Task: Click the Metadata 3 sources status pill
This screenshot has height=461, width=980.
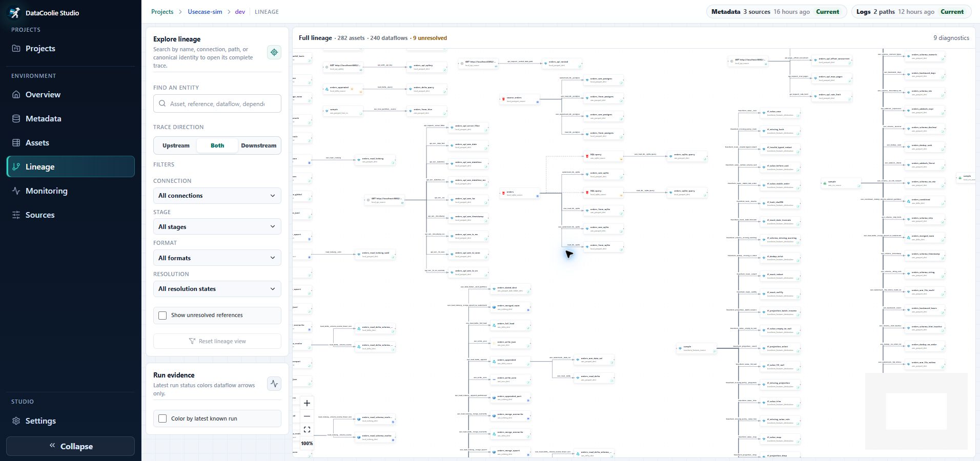Action: click(776, 12)
